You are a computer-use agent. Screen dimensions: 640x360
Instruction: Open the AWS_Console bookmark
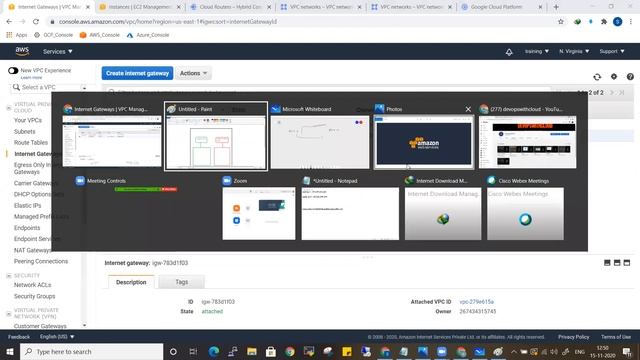point(100,35)
